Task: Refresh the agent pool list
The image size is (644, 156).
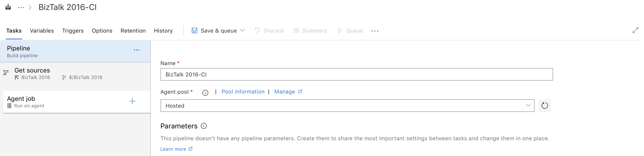Action: pos(545,106)
